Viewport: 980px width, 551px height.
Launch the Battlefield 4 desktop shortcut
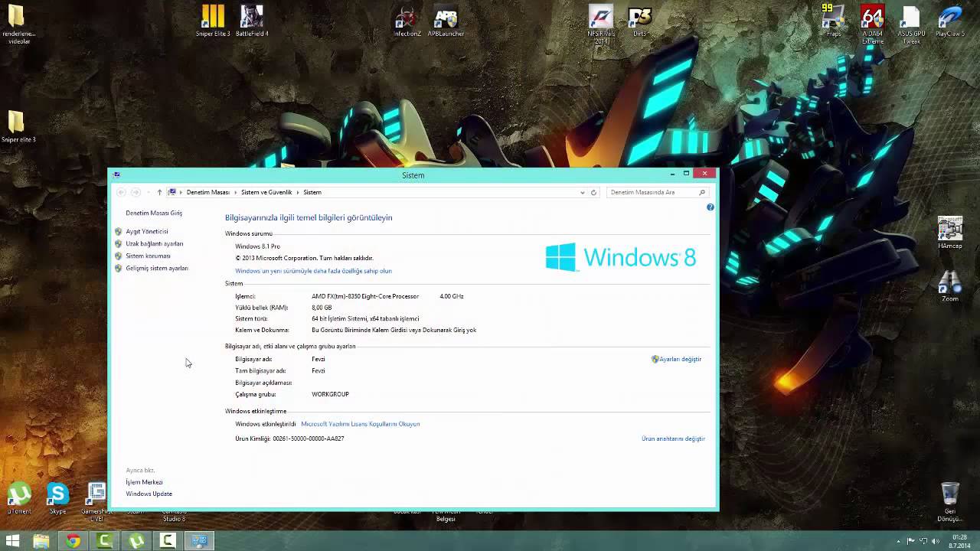(x=252, y=21)
